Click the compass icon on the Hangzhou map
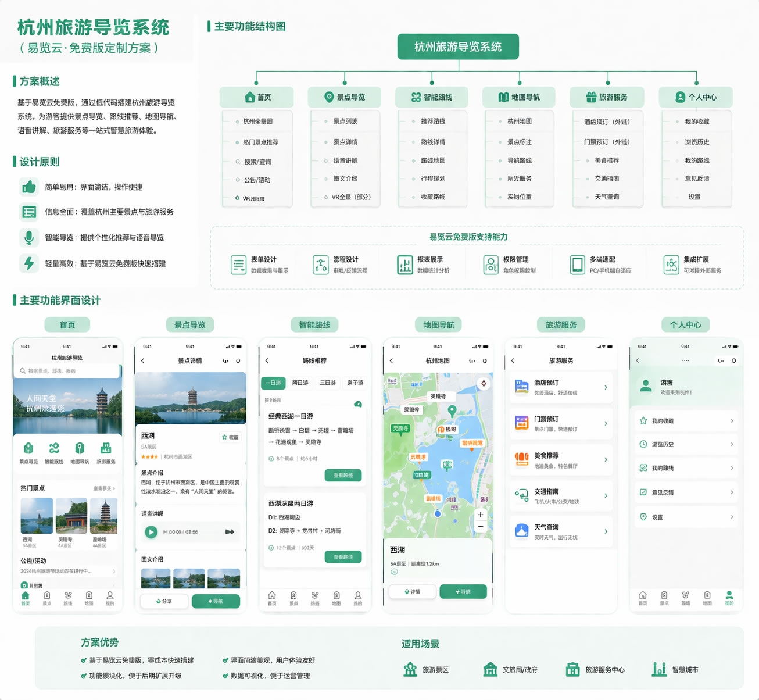This screenshot has height=700, width=759. [483, 383]
